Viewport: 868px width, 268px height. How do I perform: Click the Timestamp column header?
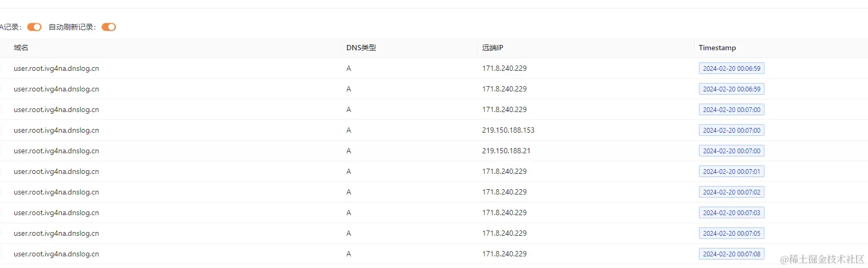point(717,48)
